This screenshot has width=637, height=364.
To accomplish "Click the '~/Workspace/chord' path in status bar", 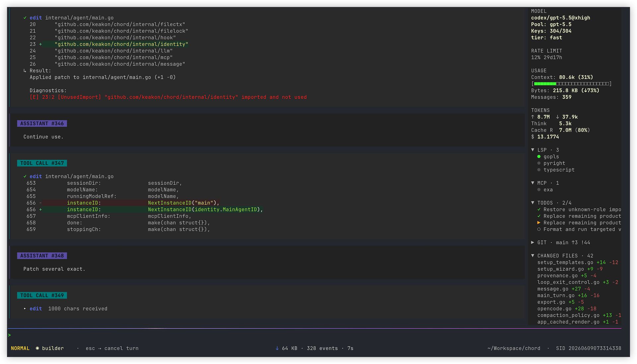I will click(514, 348).
